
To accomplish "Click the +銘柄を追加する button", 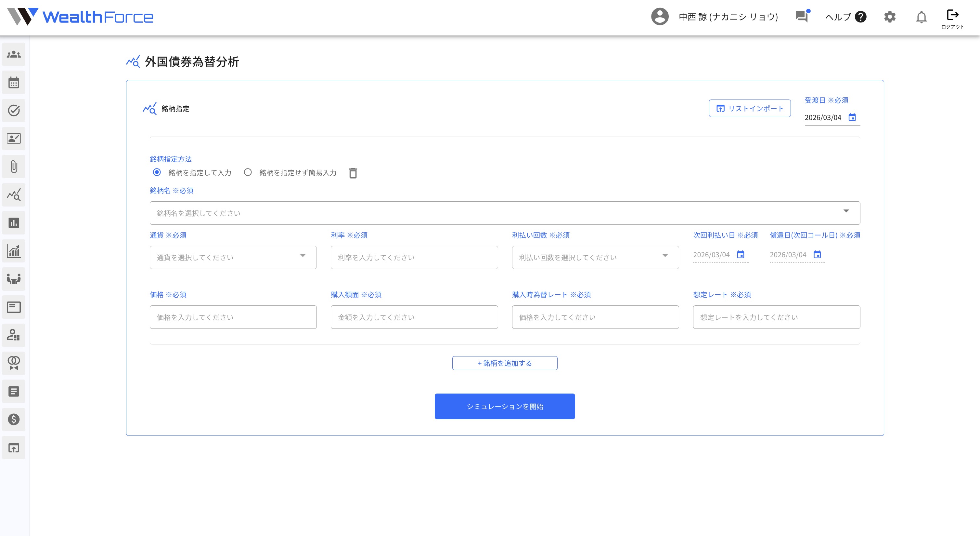I will click(x=504, y=363).
